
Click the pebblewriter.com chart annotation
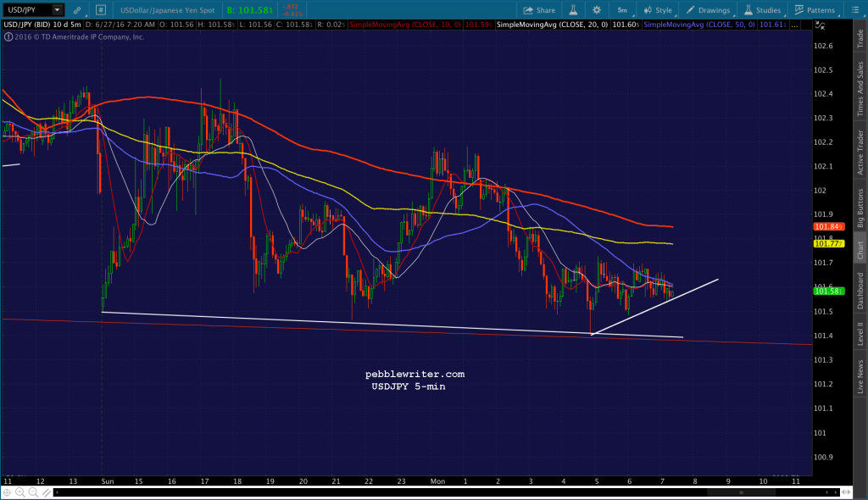tap(415, 375)
